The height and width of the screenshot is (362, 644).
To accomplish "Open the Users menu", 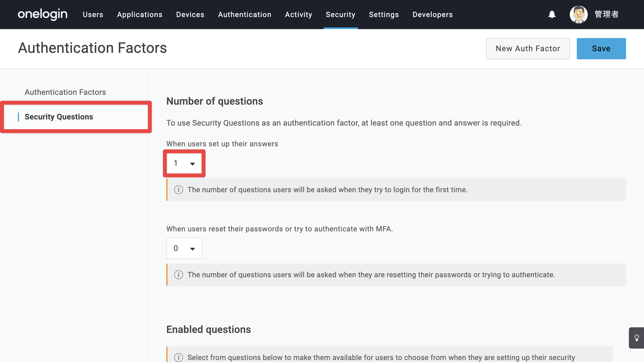I will [93, 15].
